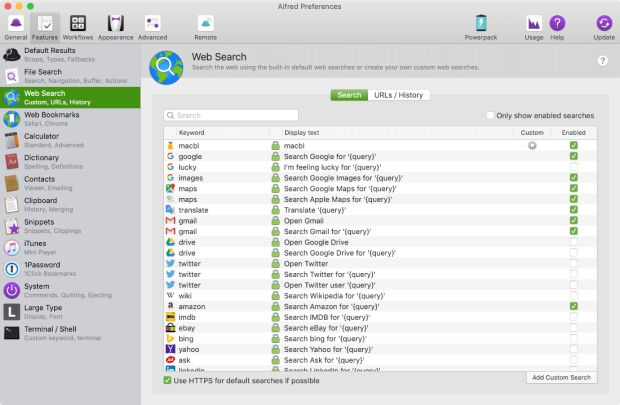Viewport: 620px width, 405px height.
Task: Open Terminal / Shell settings
Action: (70, 333)
